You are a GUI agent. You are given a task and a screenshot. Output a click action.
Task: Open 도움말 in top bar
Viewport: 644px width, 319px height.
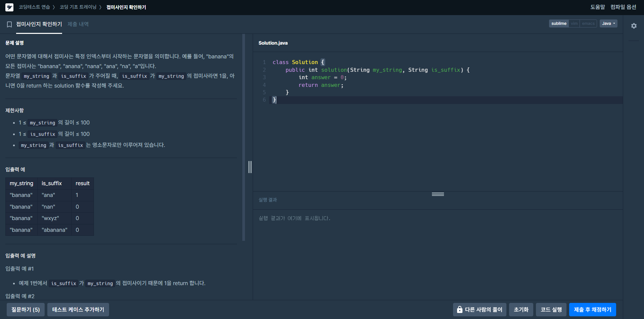[598, 7]
